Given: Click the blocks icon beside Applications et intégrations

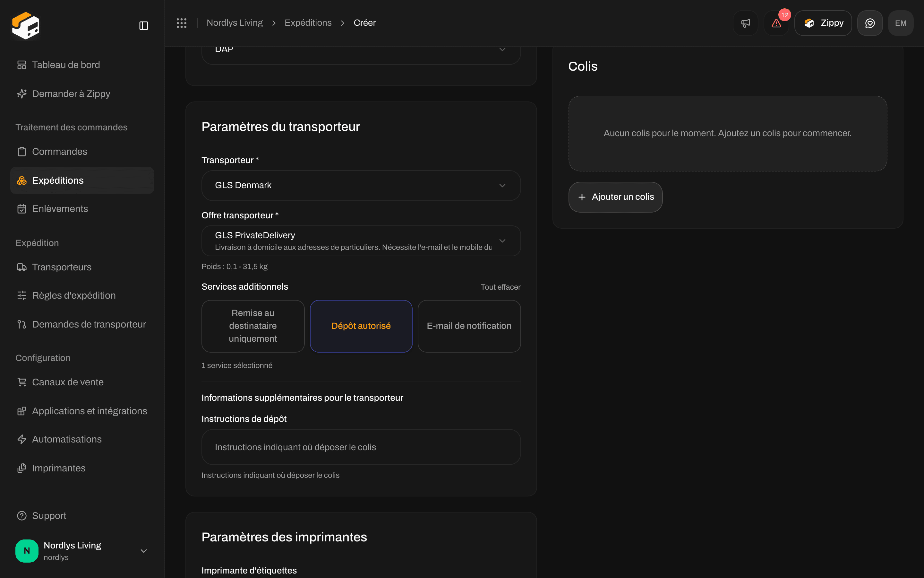Looking at the screenshot, I should click(22, 411).
